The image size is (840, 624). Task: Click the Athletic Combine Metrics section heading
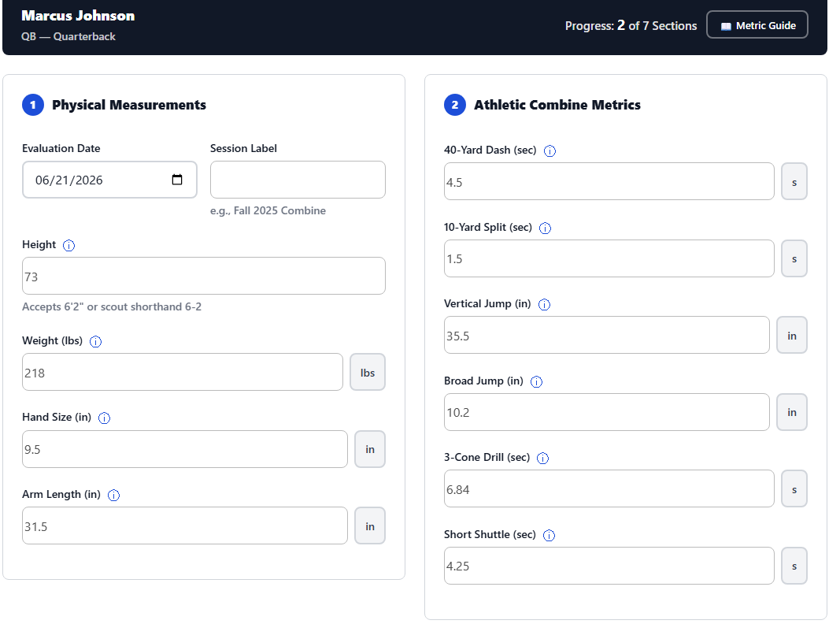pyautogui.click(x=557, y=105)
